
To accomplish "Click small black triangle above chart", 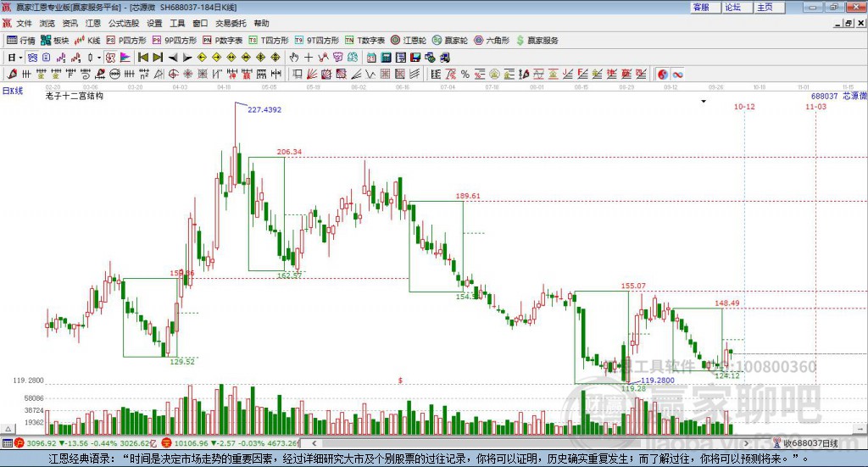I will pos(704,101).
